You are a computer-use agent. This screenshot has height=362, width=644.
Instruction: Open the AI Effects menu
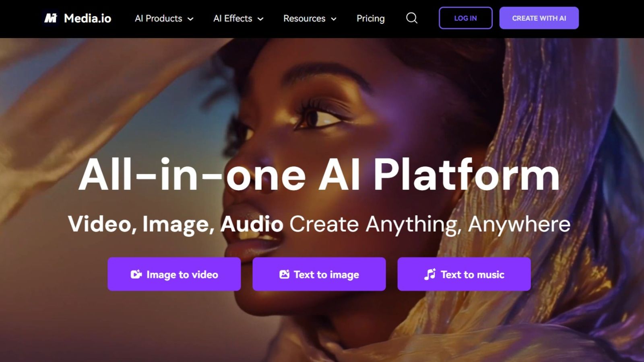238,19
